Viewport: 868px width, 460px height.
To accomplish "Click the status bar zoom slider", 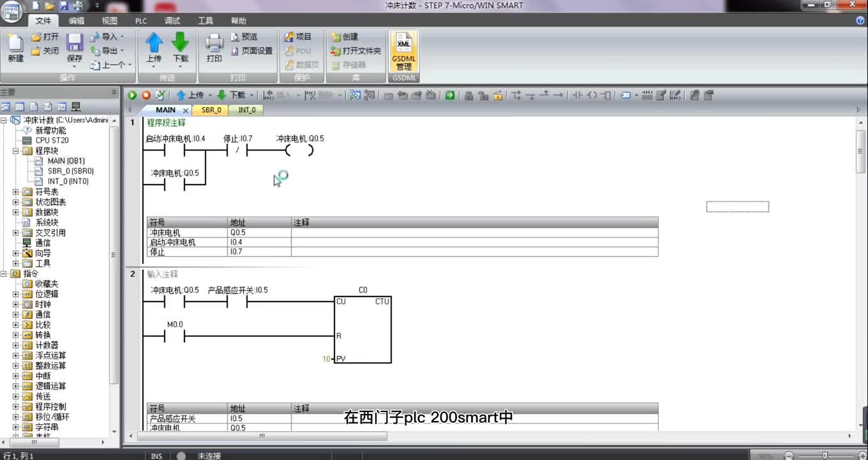I will click(x=825, y=456).
